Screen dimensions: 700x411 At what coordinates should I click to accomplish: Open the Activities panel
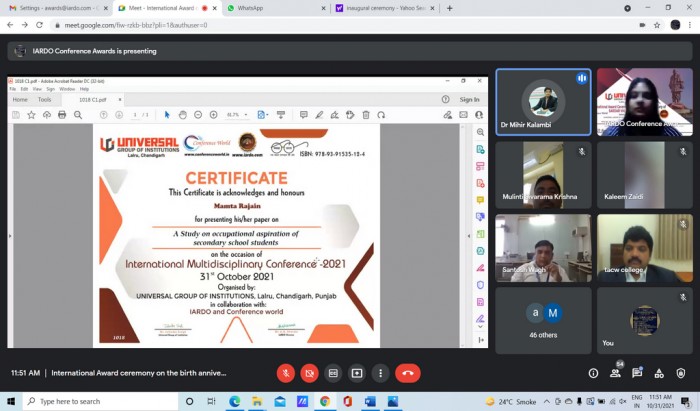tap(659, 373)
